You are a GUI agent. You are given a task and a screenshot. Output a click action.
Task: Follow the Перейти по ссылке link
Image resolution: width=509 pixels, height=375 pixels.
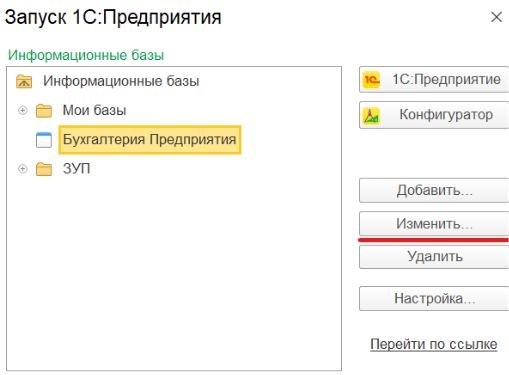pyautogui.click(x=434, y=344)
